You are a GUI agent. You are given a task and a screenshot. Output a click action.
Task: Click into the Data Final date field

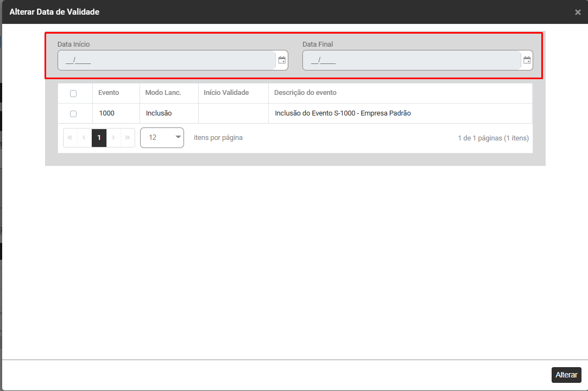[x=410, y=61]
